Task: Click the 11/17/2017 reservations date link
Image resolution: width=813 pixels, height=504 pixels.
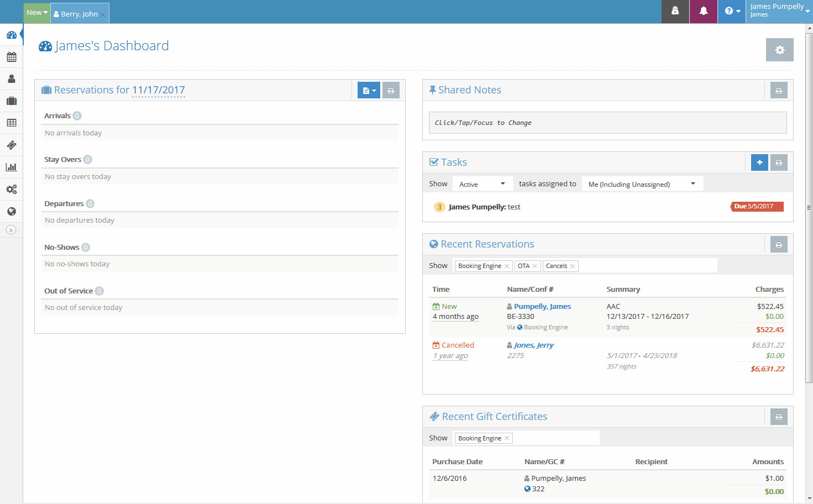Action: coord(158,90)
